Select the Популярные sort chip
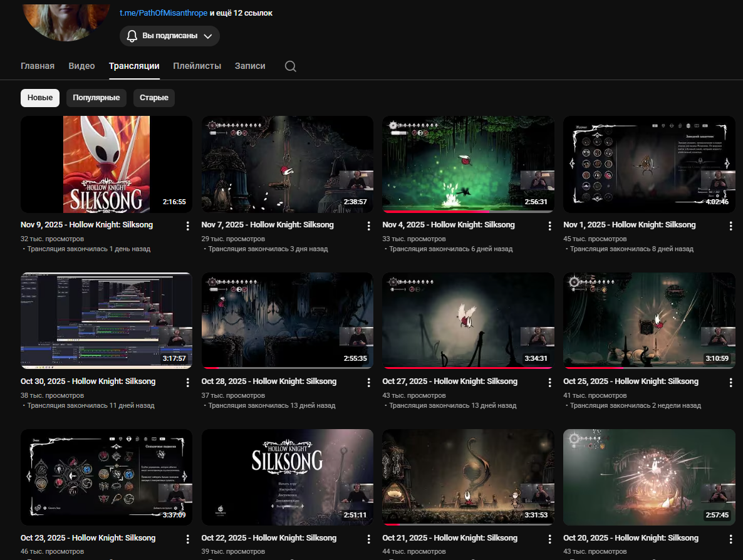The width and height of the screenshot is (743, 560). click(x=96, y=98)
